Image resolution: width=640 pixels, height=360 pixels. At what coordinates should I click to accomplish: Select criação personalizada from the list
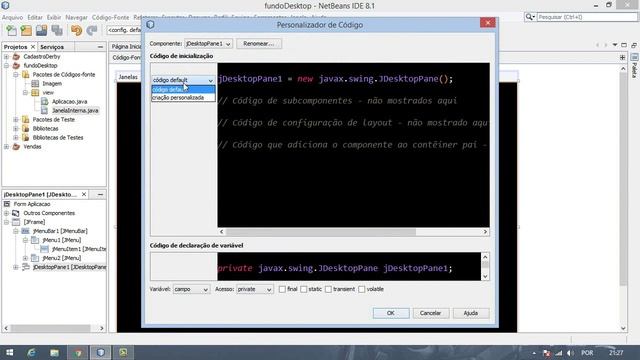[x=183, y=98]
